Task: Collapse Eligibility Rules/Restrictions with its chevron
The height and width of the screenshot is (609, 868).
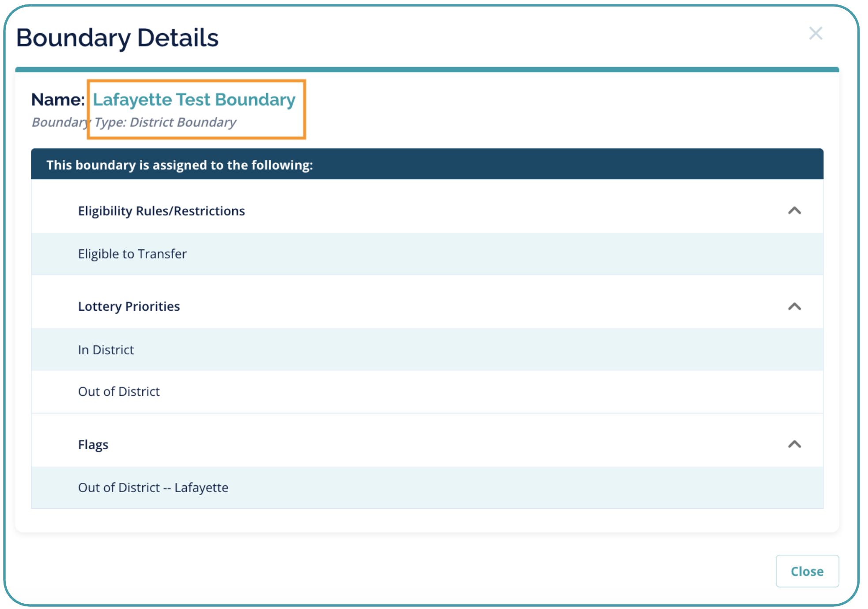Action: coord(794,211)
